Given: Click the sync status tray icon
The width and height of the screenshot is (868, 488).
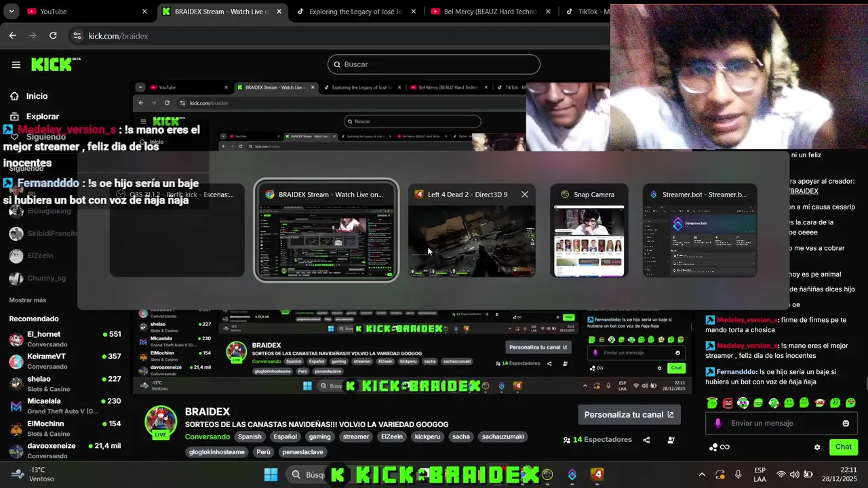Looking at the screenshot, I should pyautogui.click(x=720, y=474).
